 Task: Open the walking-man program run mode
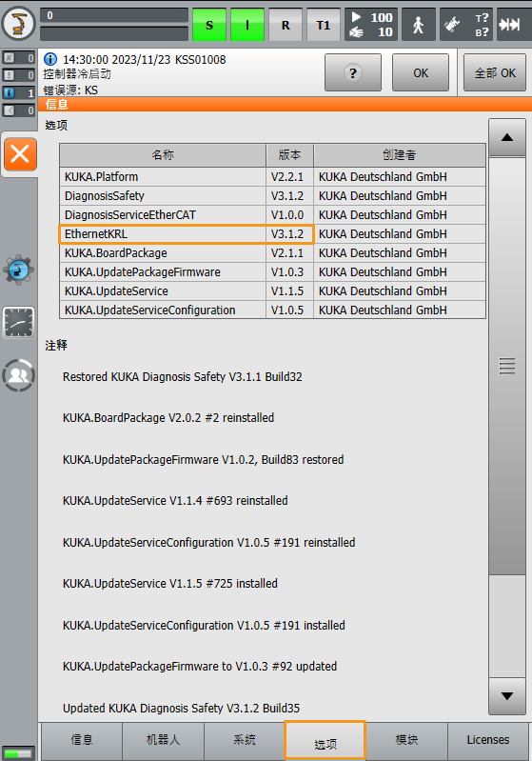click(419, 24)
